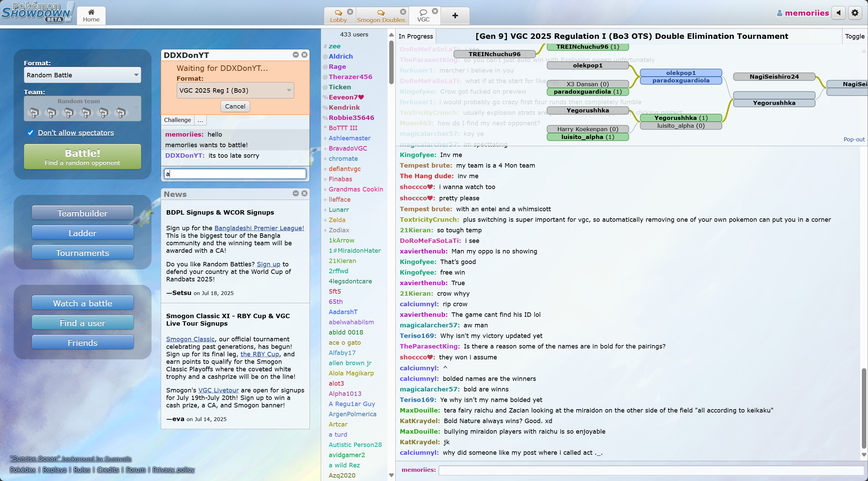
Task: Open the RBY Cup link
Action: [260, 354]
